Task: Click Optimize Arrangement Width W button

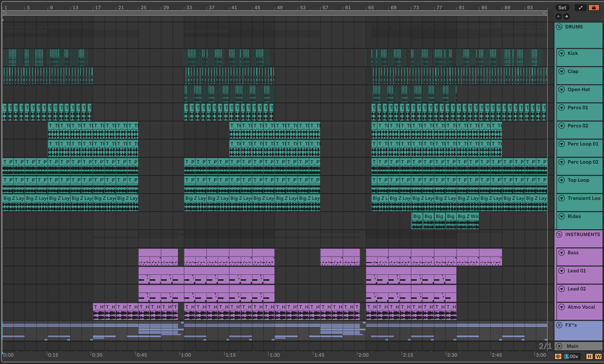Action: 598,356
